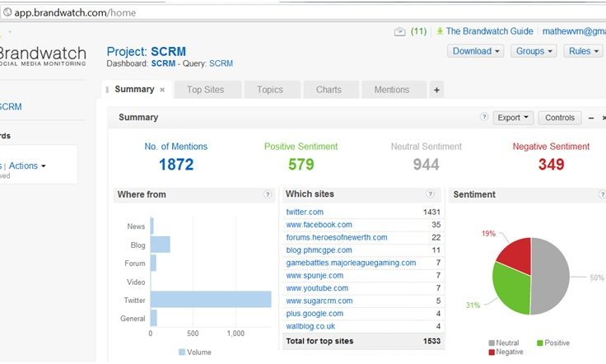Open the Download dropdown
The width and height of the screenshot is (606, 364).
click(475, 51)
